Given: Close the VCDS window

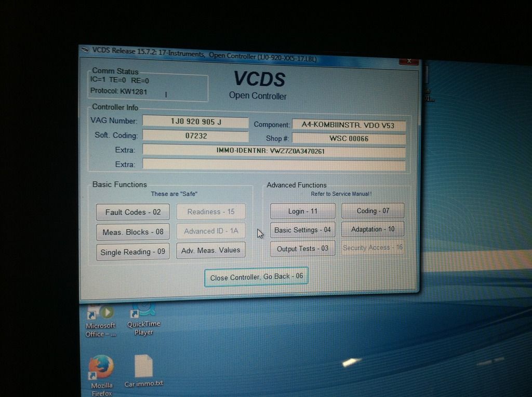Looking at the screenshot, I should [x=409, y=61].
